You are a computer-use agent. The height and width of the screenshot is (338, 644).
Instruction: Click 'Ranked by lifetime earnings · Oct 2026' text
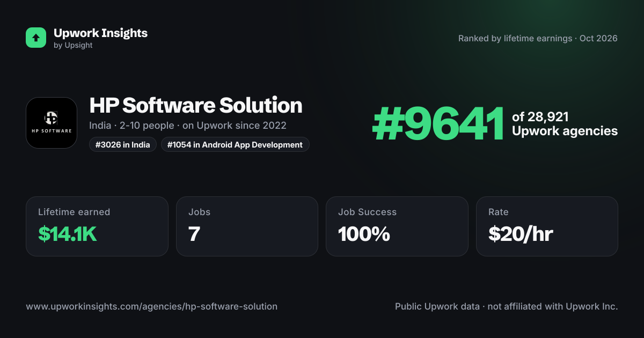538,39
